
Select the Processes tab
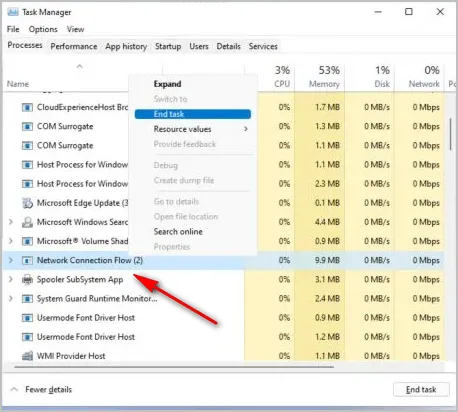(x=25, y=45)
